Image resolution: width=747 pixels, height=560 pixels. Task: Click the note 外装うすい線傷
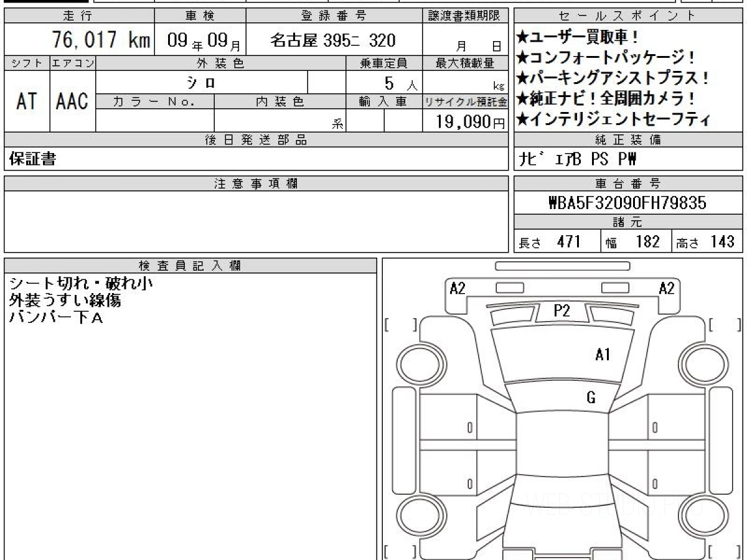pyautogui.click(x=65, y=301)
